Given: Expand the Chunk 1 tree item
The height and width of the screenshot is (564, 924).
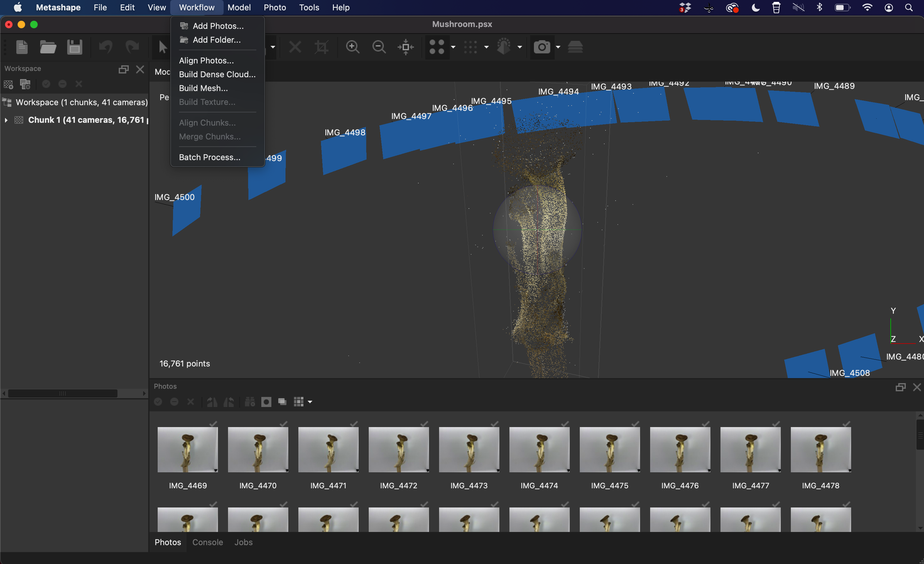Looking at the screenshot, I should [x=6, y=120].
